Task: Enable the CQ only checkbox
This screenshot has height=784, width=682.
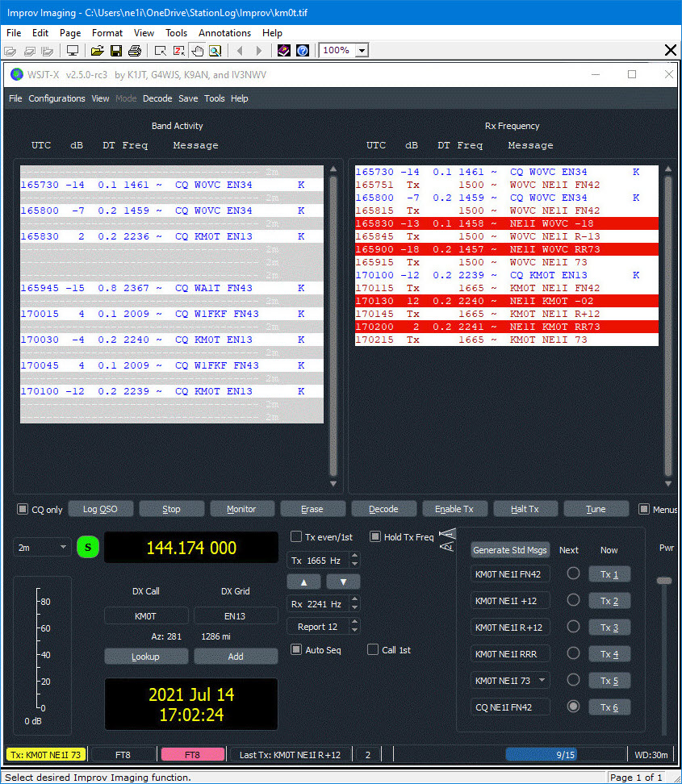Action: (23, 510)
